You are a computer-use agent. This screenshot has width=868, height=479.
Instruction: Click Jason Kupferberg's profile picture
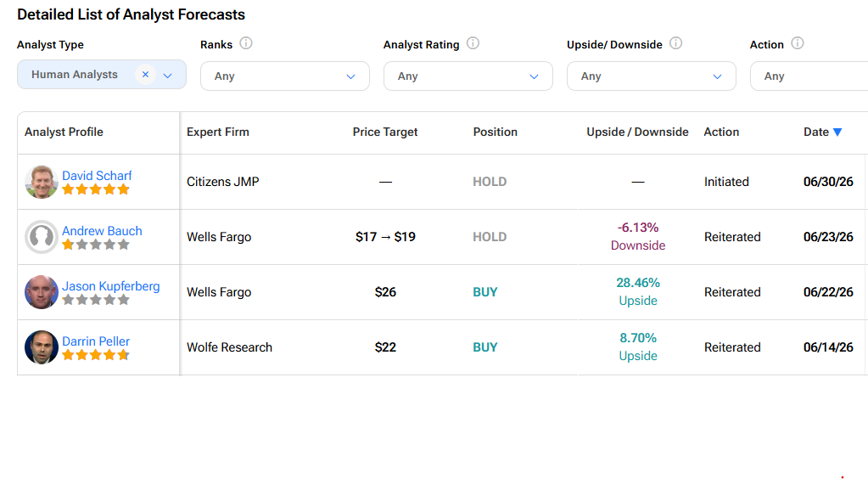tap(42, 292)
